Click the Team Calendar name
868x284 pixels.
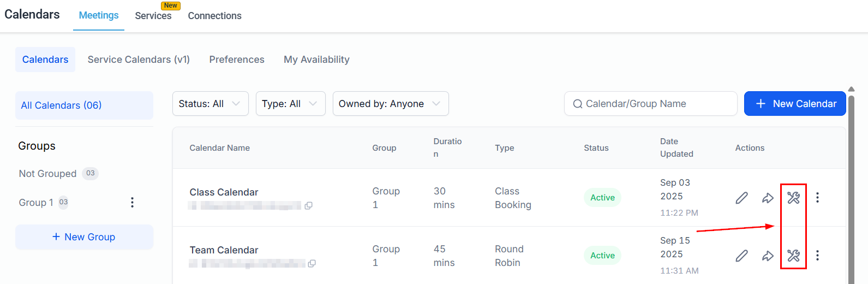pyautogui.click(x=224, y=250)
